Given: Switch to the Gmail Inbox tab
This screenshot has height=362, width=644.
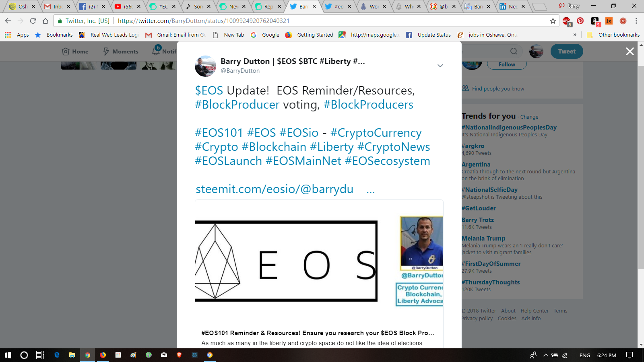Looking at the screenshot, I should pos(58,6).
